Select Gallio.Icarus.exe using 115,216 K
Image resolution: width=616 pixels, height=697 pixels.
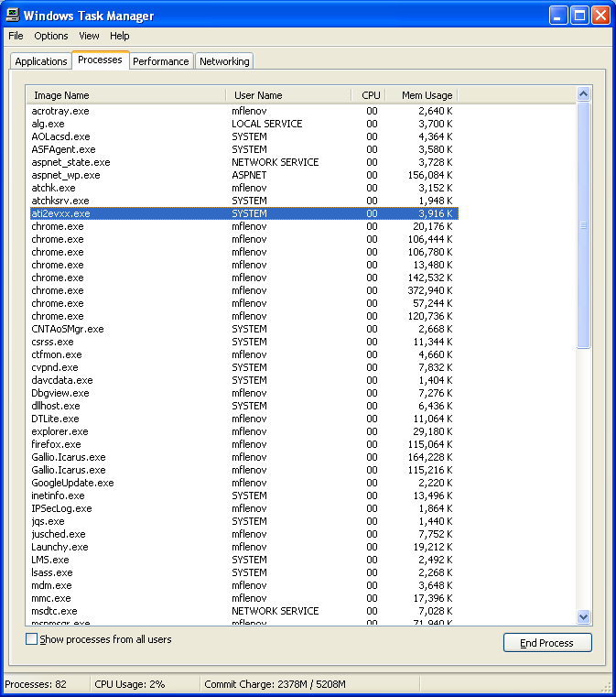pyautogui.click(x=243, y=470)
